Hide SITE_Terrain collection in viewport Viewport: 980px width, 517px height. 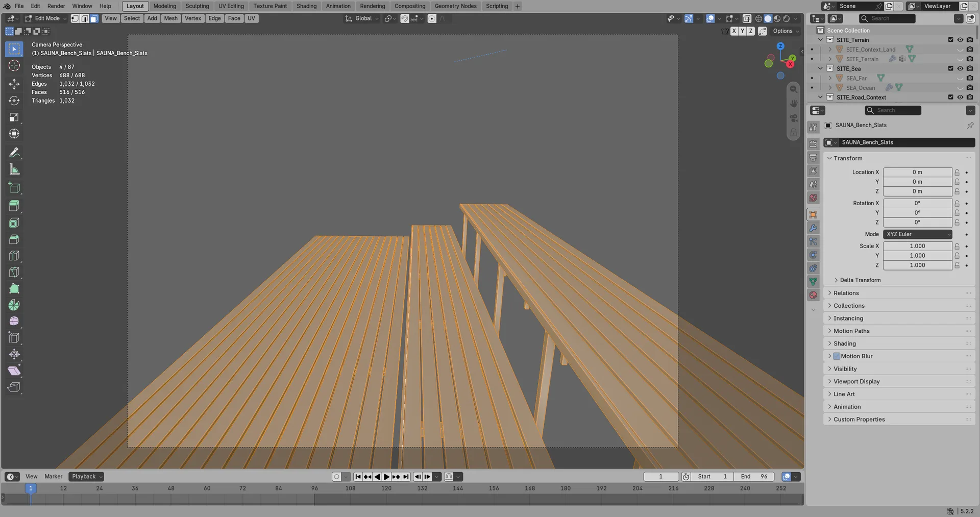click(960, 40)
